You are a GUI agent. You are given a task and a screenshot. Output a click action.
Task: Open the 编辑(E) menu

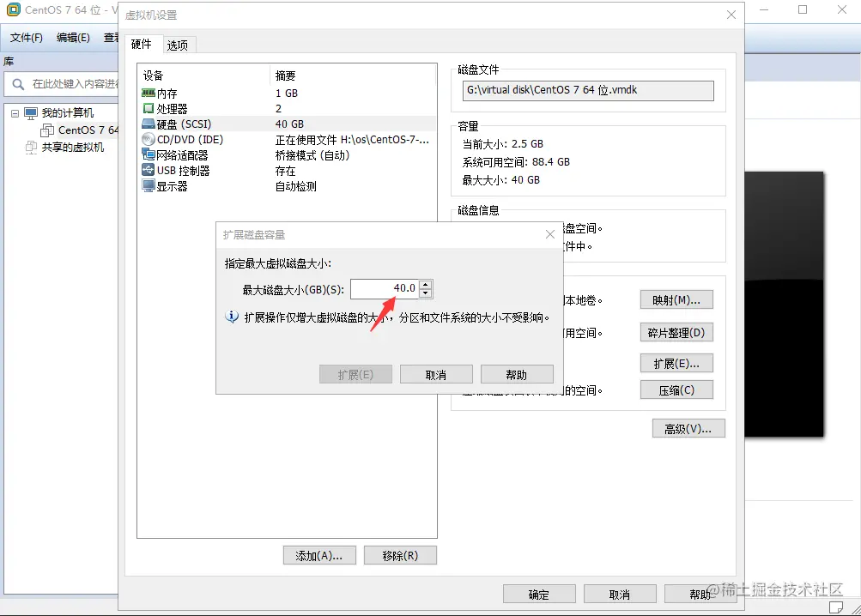73,38
